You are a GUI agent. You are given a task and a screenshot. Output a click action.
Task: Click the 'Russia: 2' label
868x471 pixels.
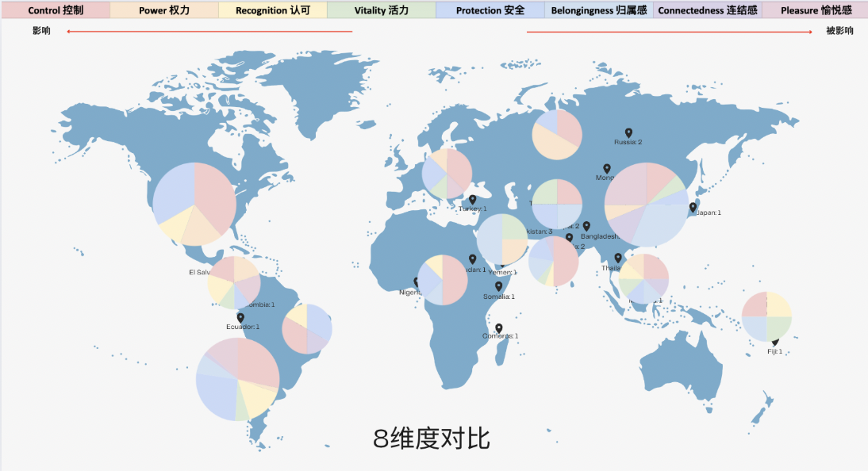[x=628, y=142]
